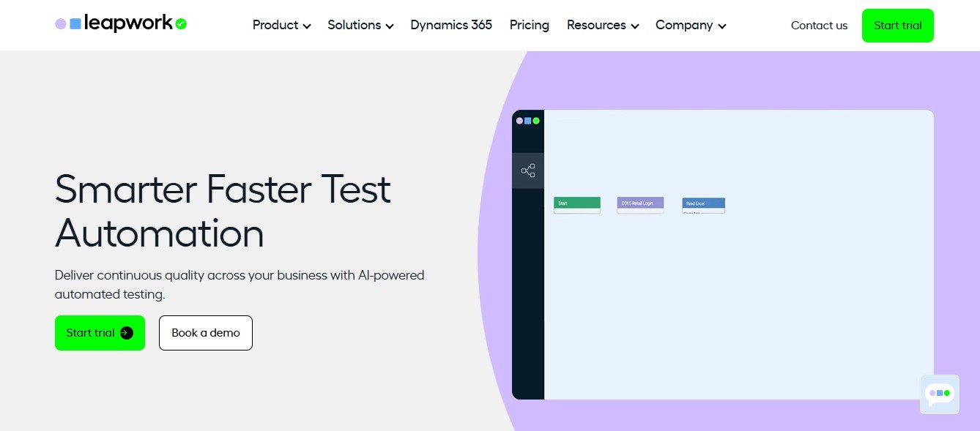Viewport: 980px width, 431px height.
Task: Click the demo canvas preview area
Action: tap(738, 307)
